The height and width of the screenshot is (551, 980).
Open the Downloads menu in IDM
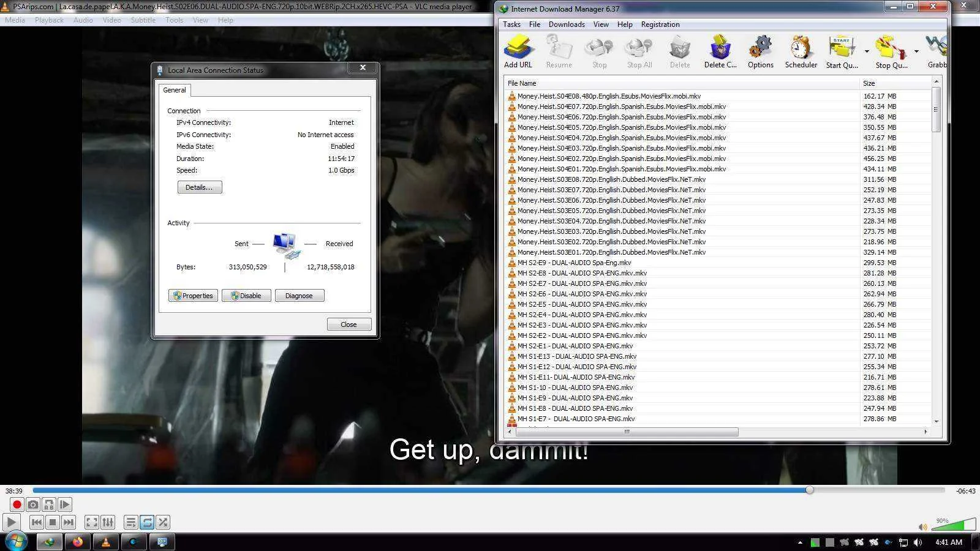(567, 24)
